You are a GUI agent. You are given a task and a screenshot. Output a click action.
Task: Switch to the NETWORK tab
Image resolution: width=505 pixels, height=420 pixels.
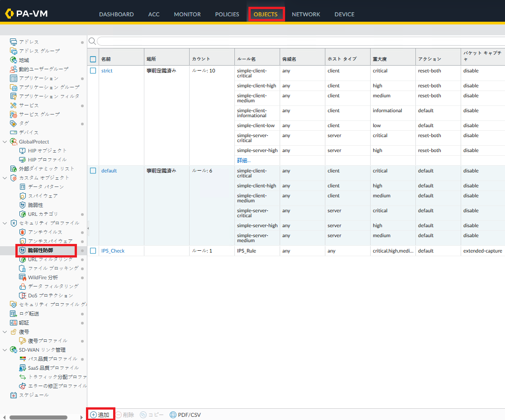305,14
